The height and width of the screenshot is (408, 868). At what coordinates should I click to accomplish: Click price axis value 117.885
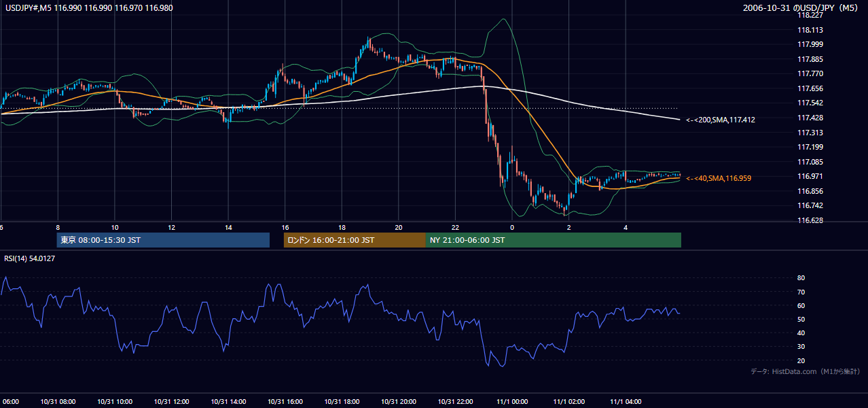(810, 59)
